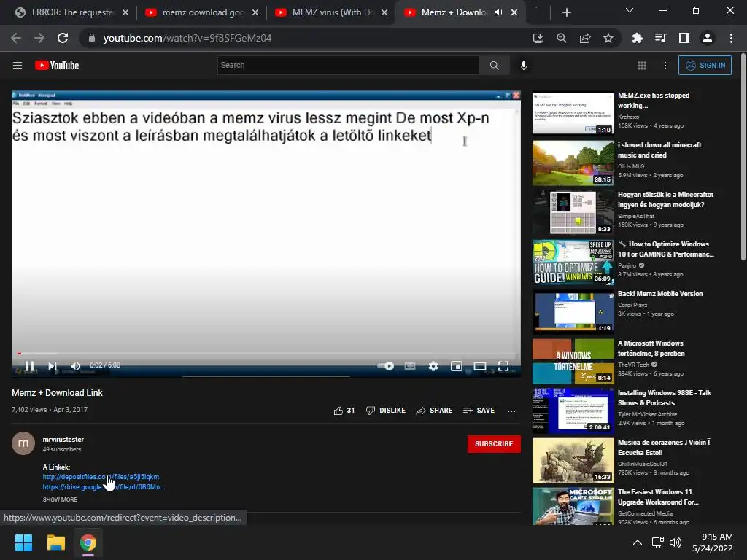Expand description with SHOW MORE
The width and height of the screenshot is (747, 560).
[x=60, y=499]
